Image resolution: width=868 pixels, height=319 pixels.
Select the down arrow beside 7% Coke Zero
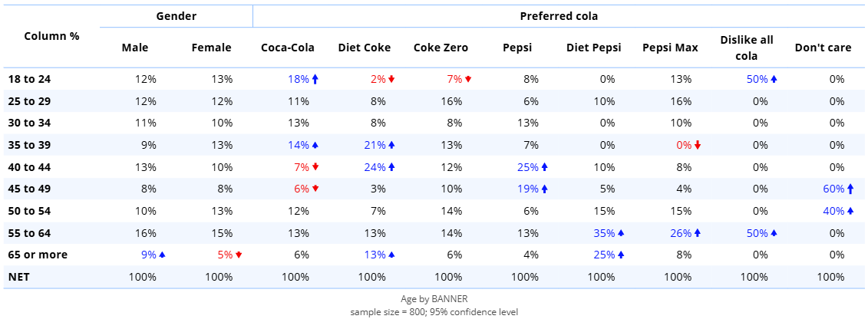point(468,79)
